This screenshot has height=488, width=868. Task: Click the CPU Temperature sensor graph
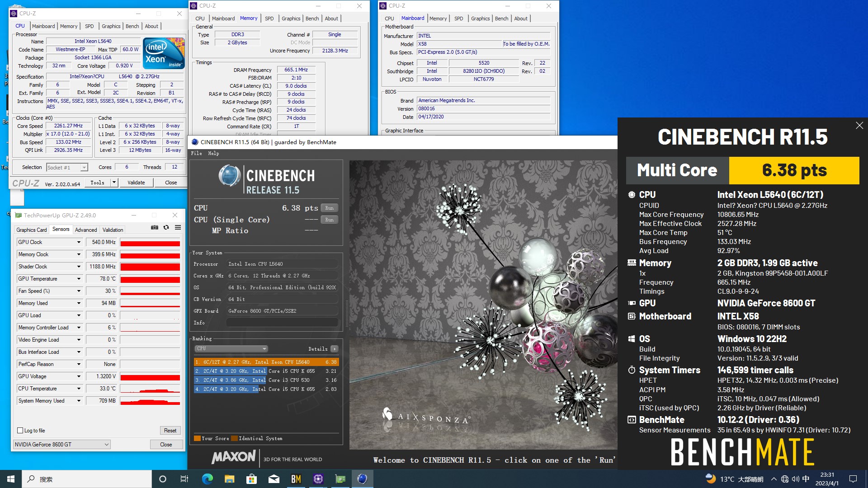click(x=150, y=389)
